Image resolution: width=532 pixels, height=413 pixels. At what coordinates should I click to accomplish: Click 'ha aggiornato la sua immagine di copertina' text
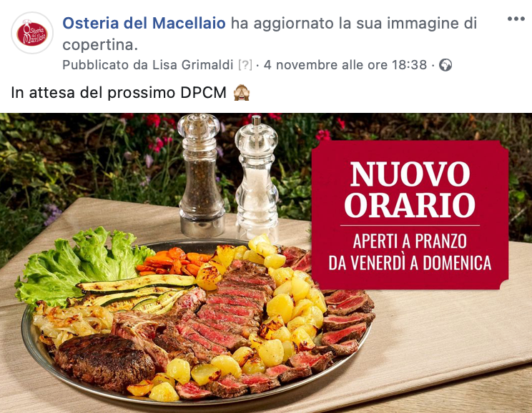[x=270, y=34]
